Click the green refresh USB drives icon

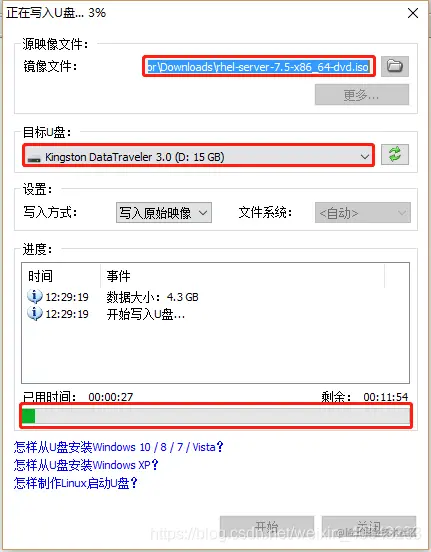(395, 155)
